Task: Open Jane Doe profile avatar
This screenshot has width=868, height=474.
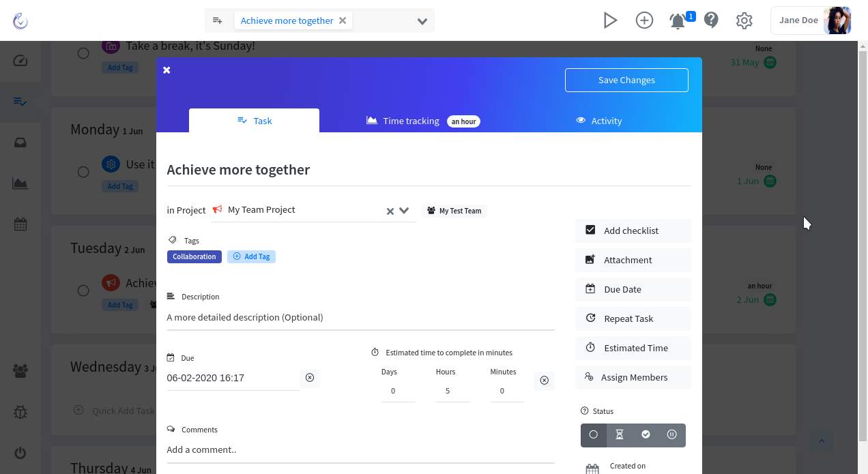Action: pyautogui.click(x=837, y=20)
